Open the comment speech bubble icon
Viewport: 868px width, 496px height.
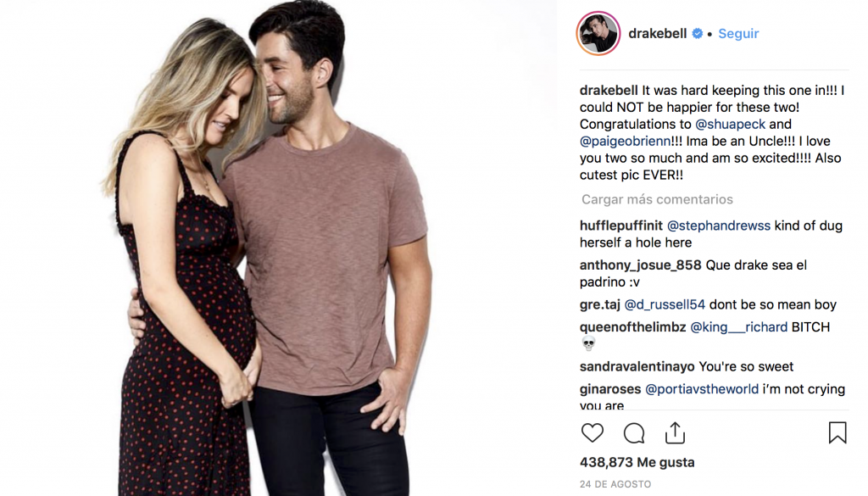[x=634, y=433]
